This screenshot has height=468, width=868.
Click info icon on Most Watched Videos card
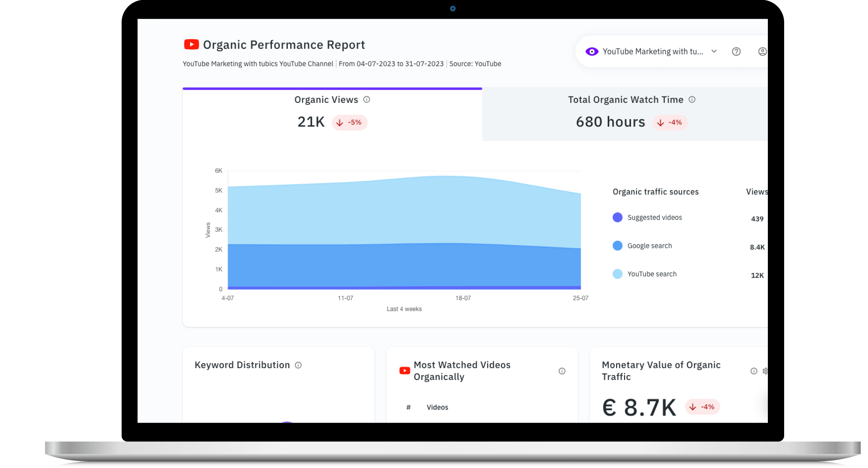tap(562, 371)
